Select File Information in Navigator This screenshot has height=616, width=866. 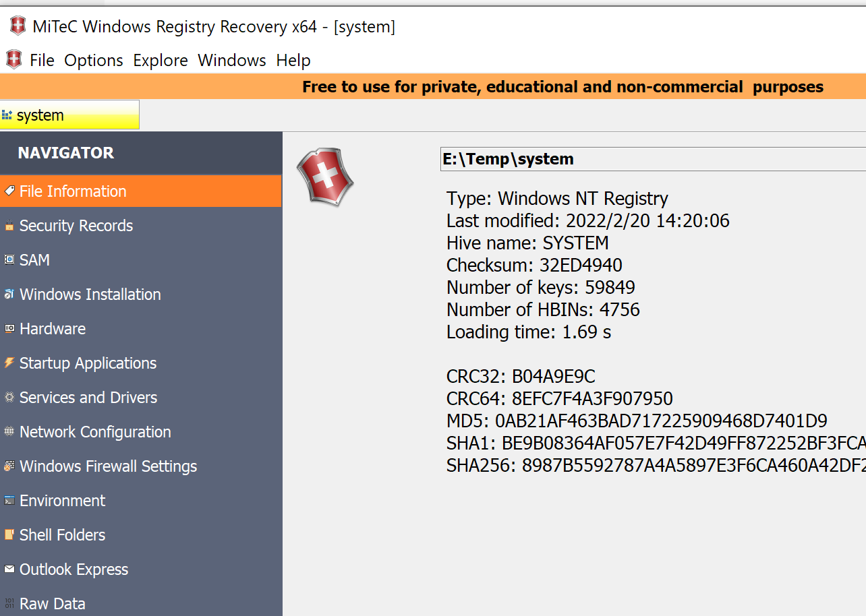(x=72, y=191)
